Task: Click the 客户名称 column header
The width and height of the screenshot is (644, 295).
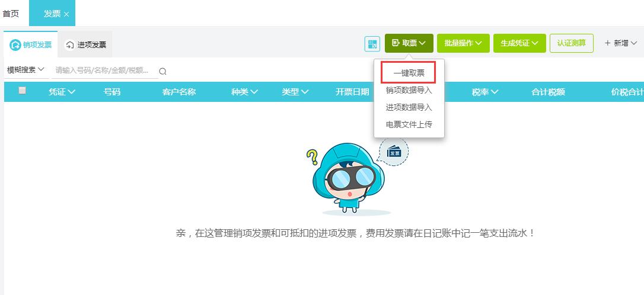Action: [179, 92]
